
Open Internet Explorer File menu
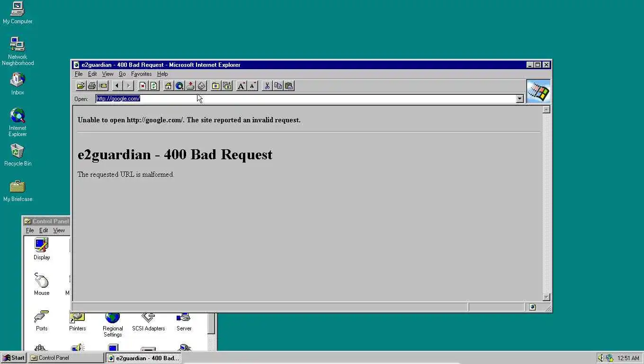click(x=79, y=74)
